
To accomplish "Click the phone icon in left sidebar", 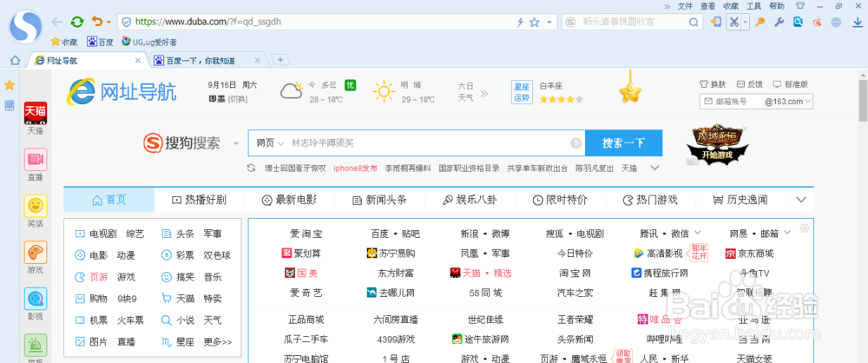I will (10, 105).
